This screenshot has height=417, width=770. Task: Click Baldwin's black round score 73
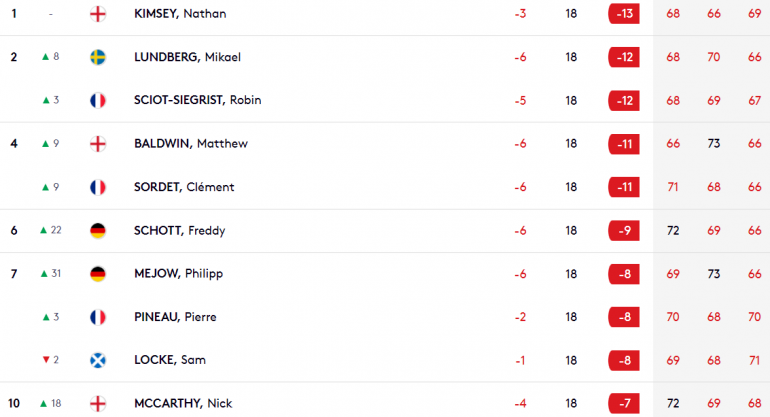714,143
